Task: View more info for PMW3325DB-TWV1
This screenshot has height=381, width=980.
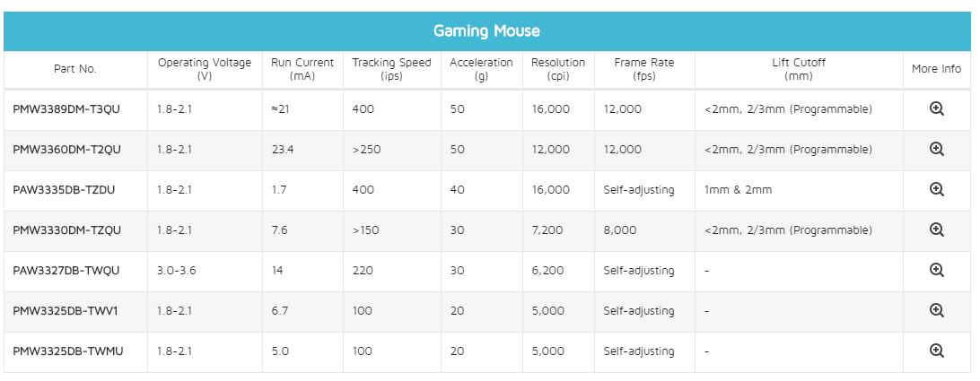Action: (x=936, y=310)
